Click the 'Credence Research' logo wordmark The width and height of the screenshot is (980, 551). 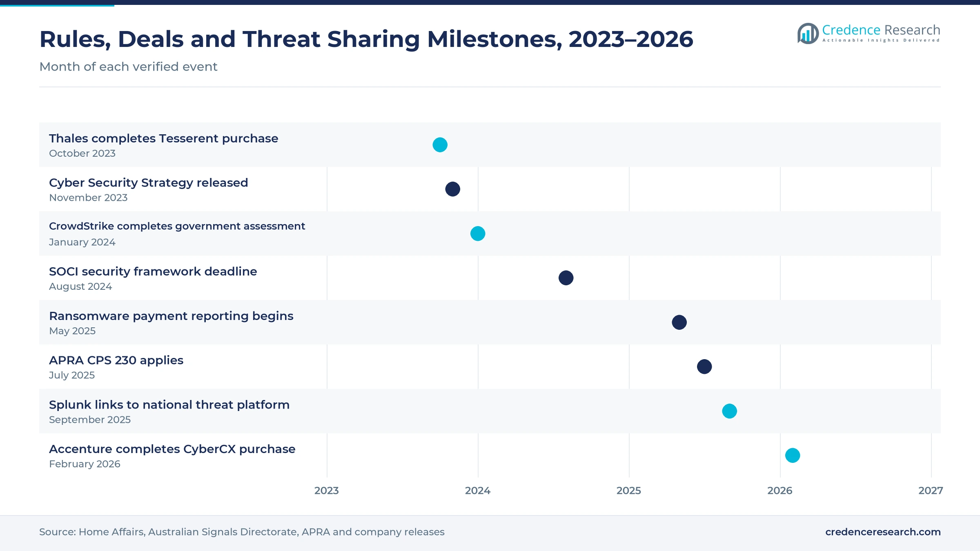(881, 30)
